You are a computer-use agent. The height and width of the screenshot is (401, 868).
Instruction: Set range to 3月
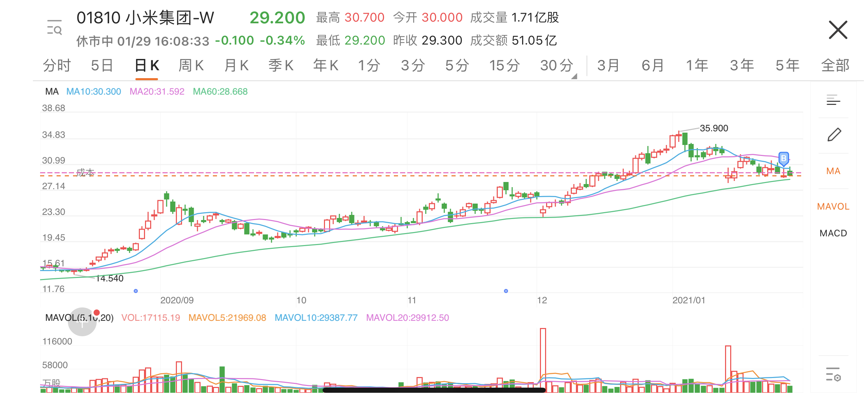pyautogui.click(x=608, y=65)
